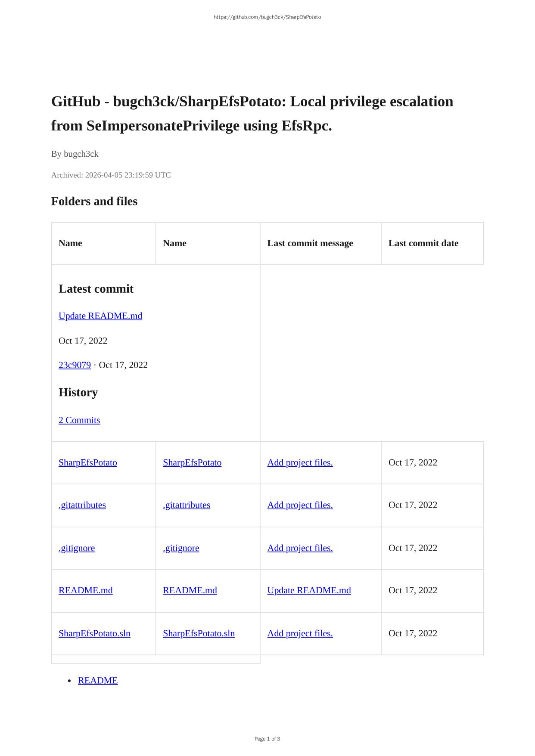
Task: Open .gitignore file in first column
Action: pyautogui.click(x=77, y=548)
